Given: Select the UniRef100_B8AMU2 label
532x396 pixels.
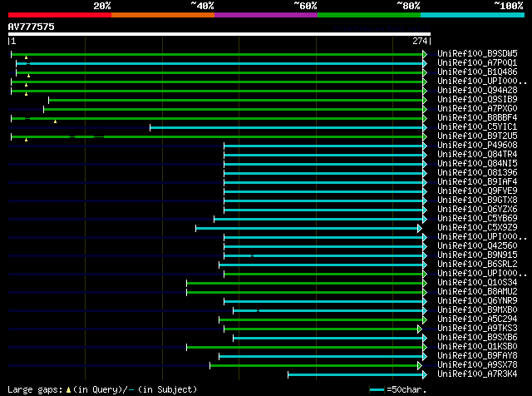Looking at the screenshot, I should [477, 292].
